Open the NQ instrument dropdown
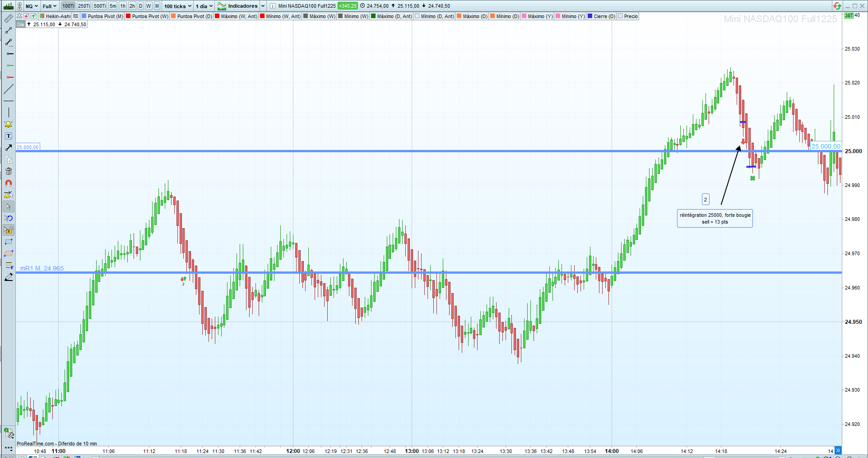 pyautogui.click(x=32, y=6)
